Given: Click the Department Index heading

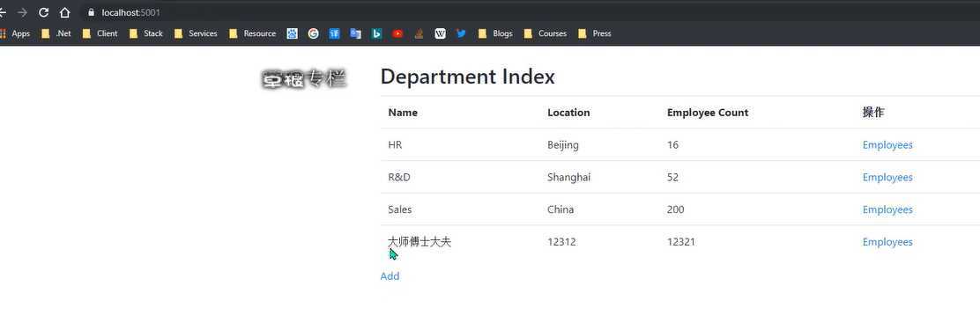Looking at the screenshot, I should pos(467,77).
